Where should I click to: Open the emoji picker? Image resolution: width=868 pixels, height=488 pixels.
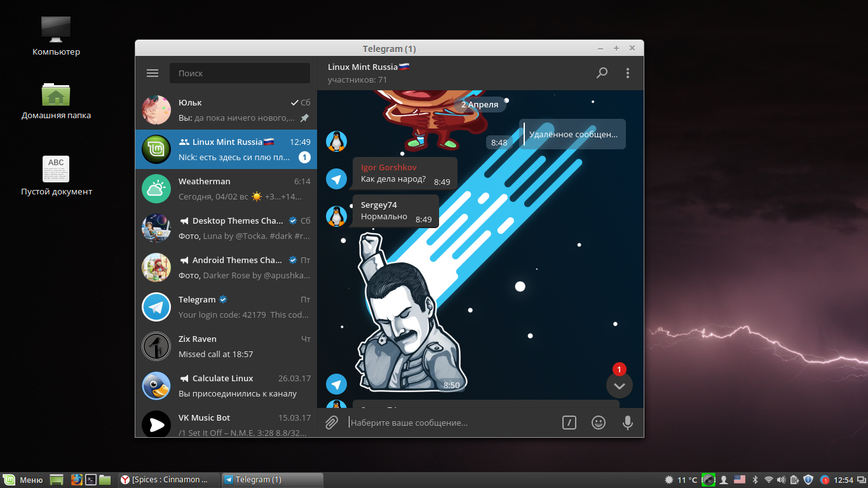(x=599, y=423)
